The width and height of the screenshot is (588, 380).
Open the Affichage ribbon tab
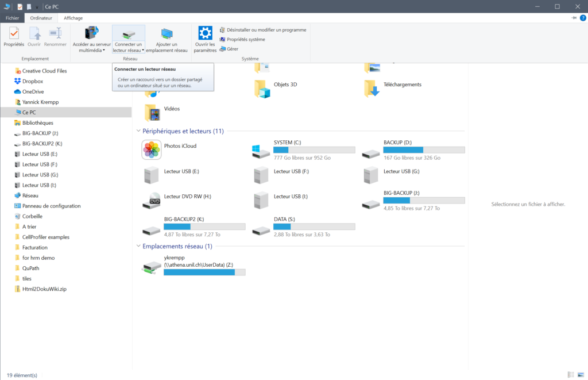[73, 18]
